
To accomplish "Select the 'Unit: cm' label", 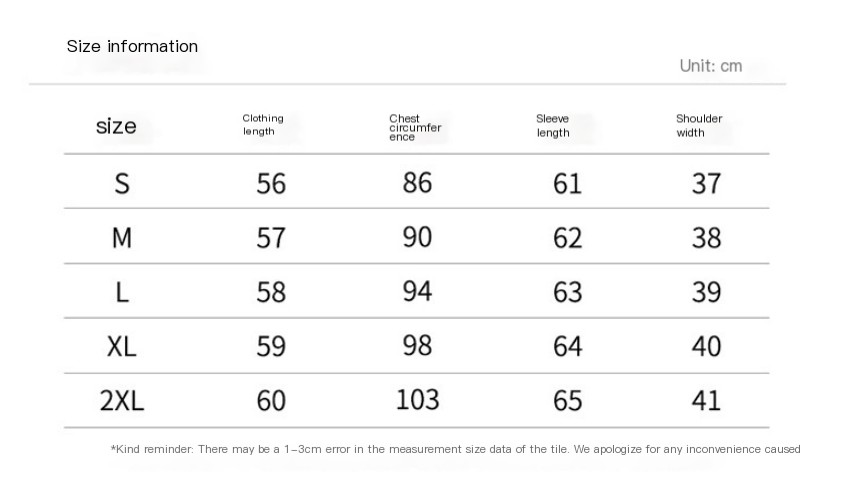I will click(x=711, y=66).
